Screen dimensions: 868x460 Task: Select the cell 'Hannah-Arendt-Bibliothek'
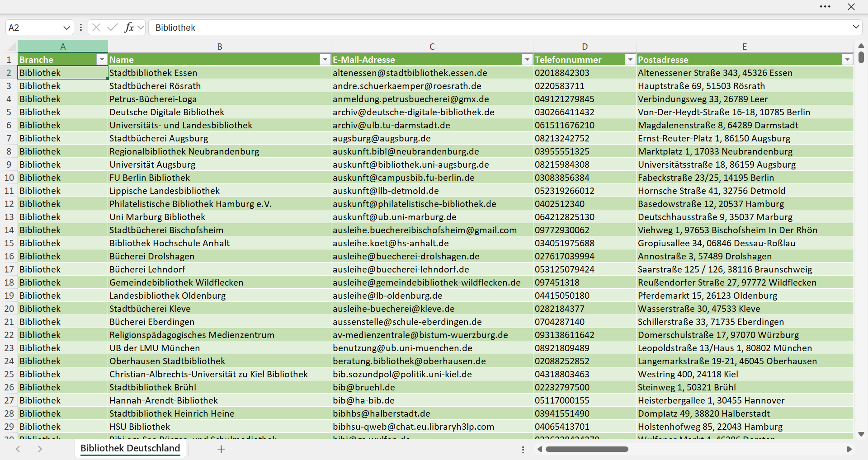click(x=220, y=400)
